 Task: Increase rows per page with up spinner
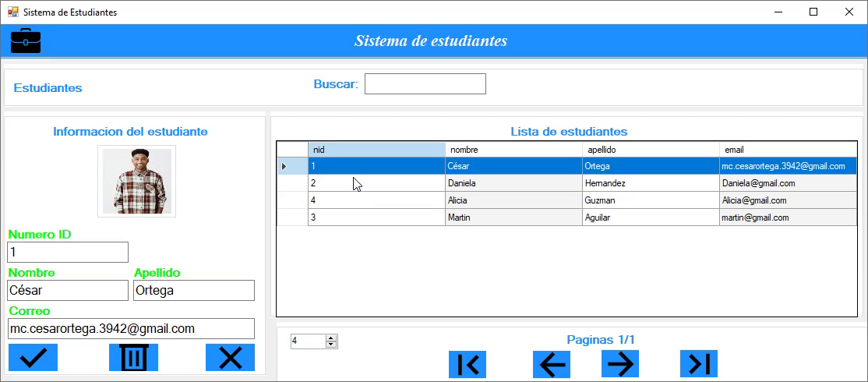pyautogui.click(x=332, y=338)
